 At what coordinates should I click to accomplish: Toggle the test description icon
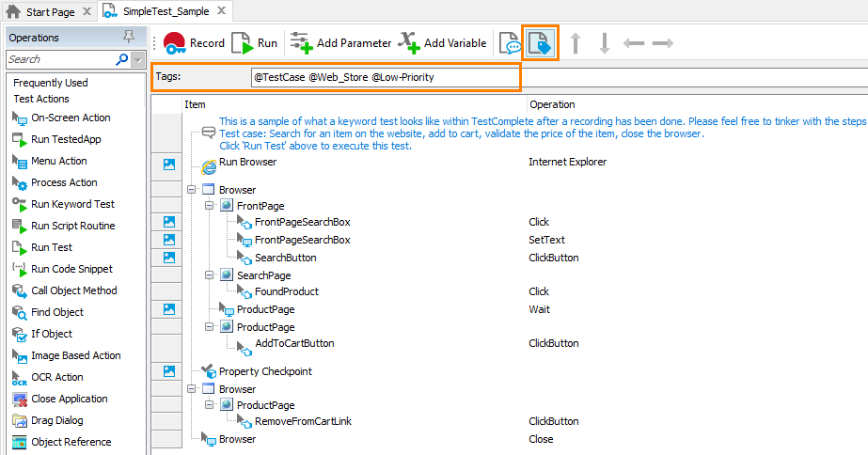coord(511,44)
